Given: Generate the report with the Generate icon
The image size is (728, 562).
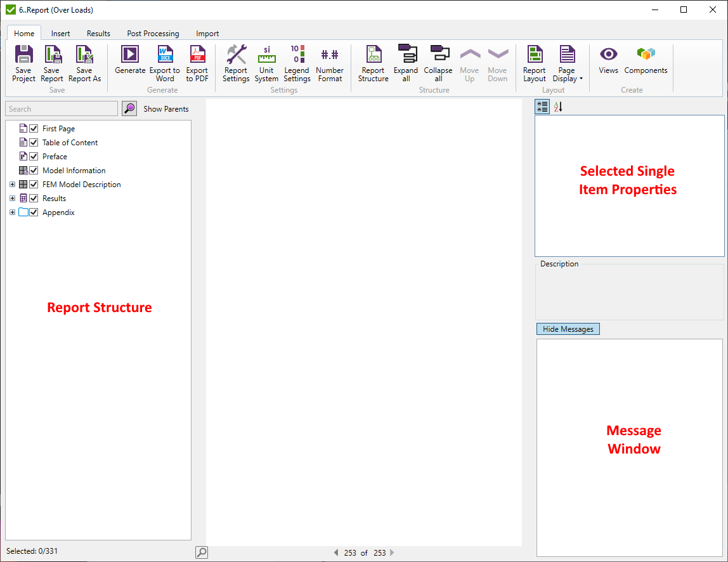Looking at the screenshot, I should click(x=130, y=55).
